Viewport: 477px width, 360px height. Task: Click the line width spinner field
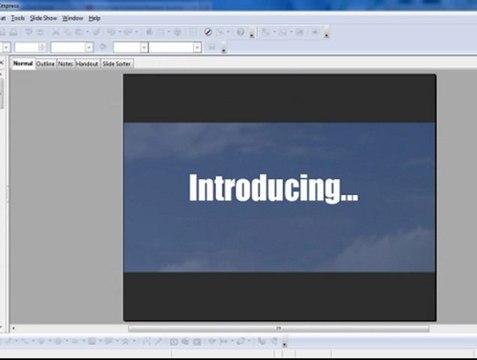coord(30,47)
